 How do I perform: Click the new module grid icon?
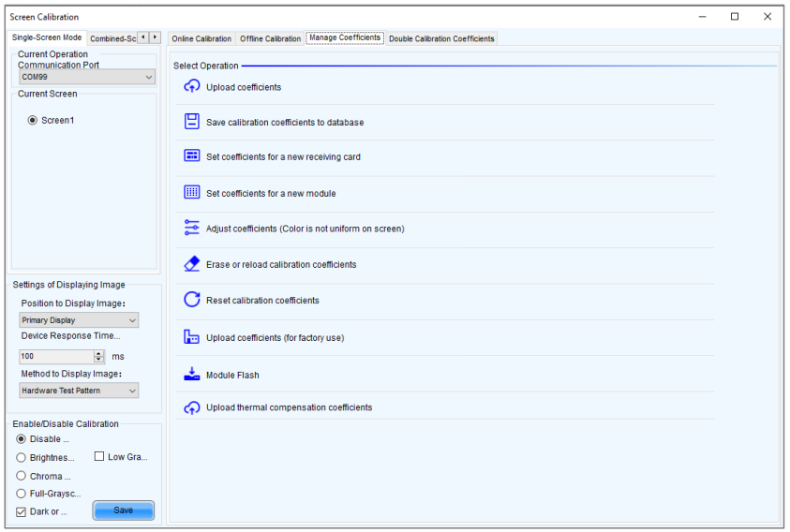tap(191, 192)
